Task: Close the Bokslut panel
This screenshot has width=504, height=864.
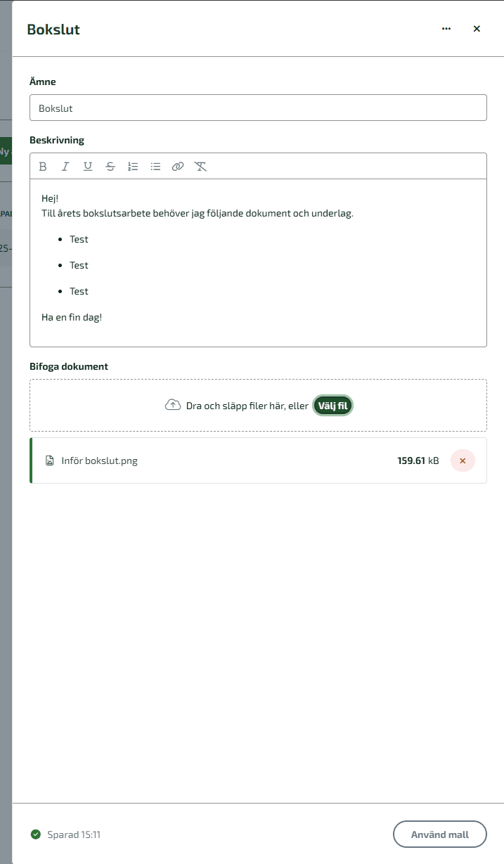Action: [x=477, y=29]
